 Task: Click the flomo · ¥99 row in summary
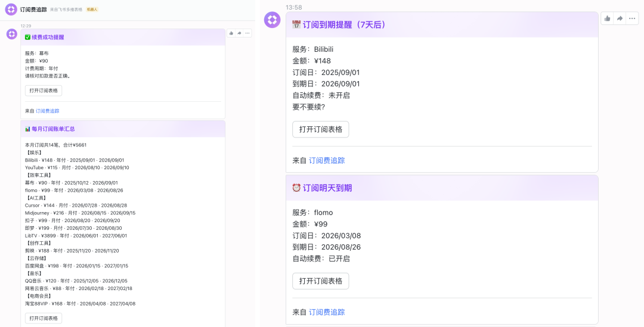(x=74, y=191)
